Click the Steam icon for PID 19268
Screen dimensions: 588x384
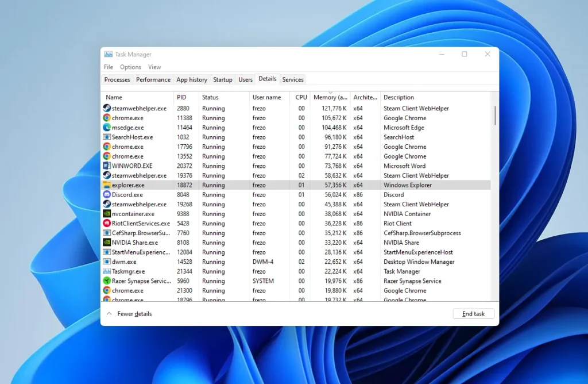coord(107,204)
